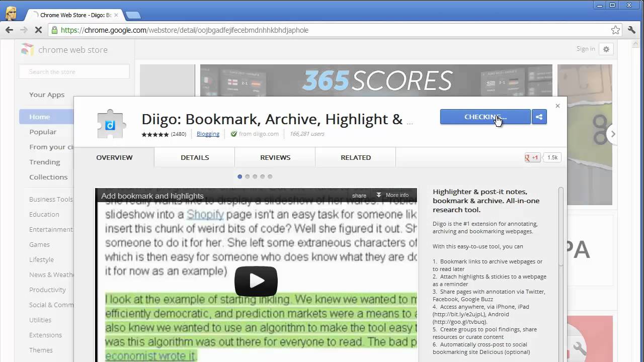The height and width of the screenshot is (362, 644).
Task: Click the Chrome Web Store logo
Action: [x=64, y=49]
